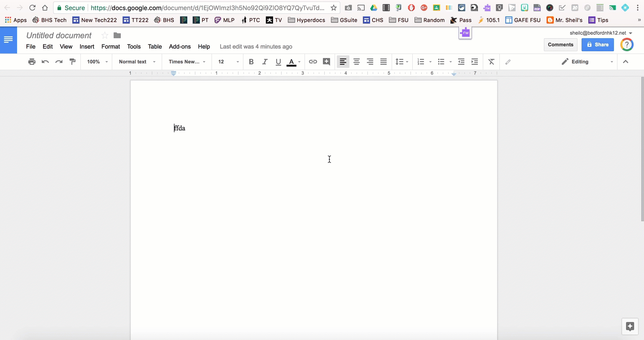Add a comment using toolbar icon
The width and height of the screenshot is (644, 340).
326,62
